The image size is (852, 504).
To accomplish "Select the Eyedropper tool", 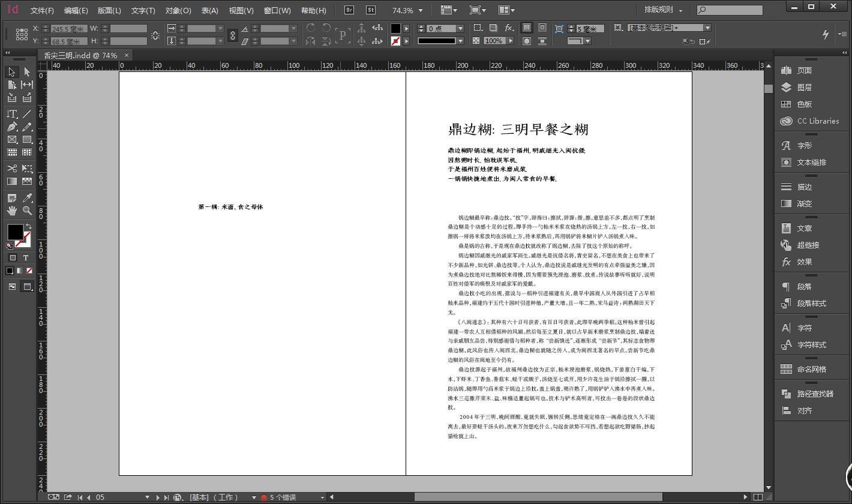I will [x=27, y=198].
